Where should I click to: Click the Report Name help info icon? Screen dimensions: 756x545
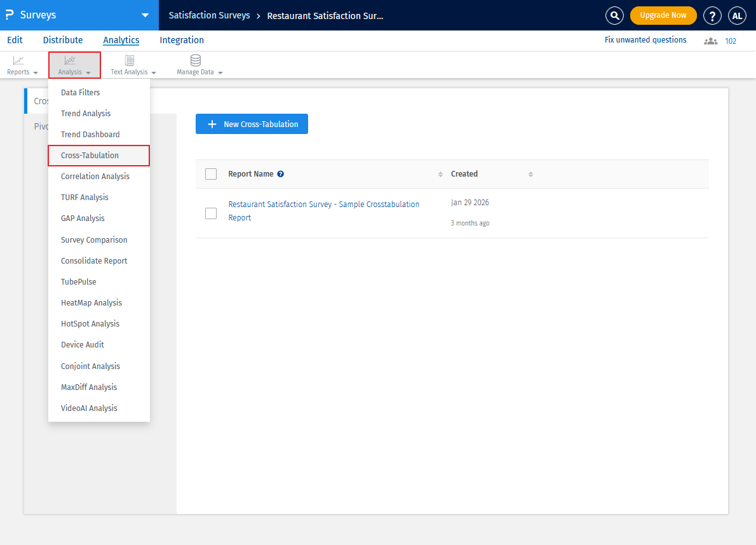[281, 174]
